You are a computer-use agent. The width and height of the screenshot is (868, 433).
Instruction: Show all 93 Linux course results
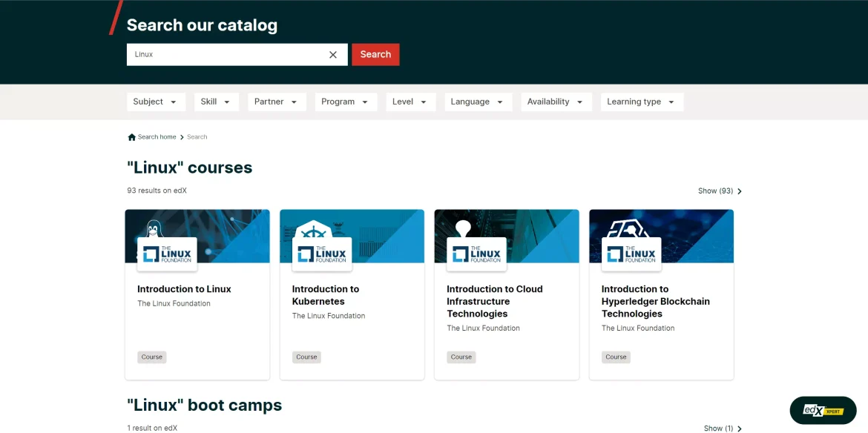click(x=720, y=191)
